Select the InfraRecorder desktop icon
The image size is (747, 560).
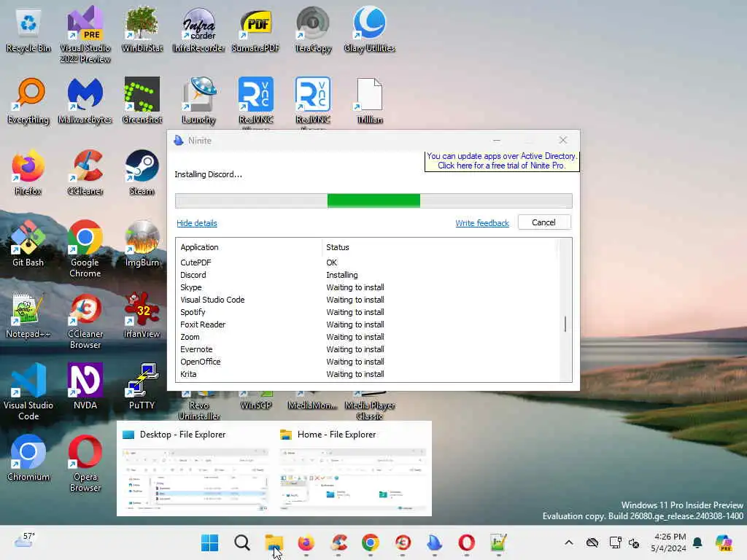[x=198, y=30]
